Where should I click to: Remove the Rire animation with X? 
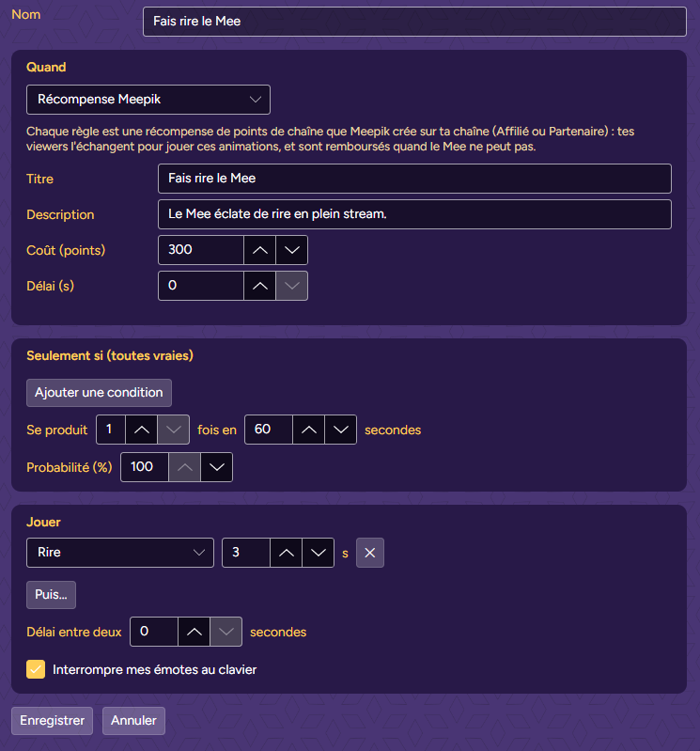coord(369,553)
